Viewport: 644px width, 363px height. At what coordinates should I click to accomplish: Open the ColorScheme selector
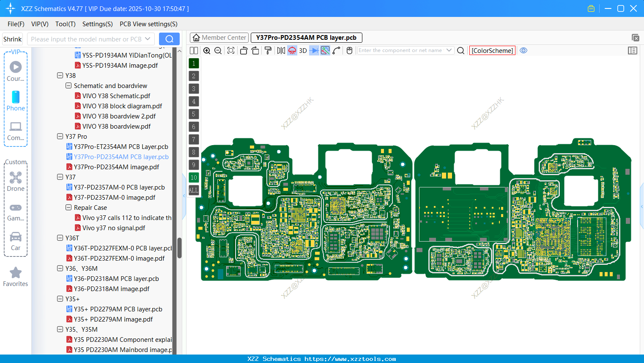[492, 50]
